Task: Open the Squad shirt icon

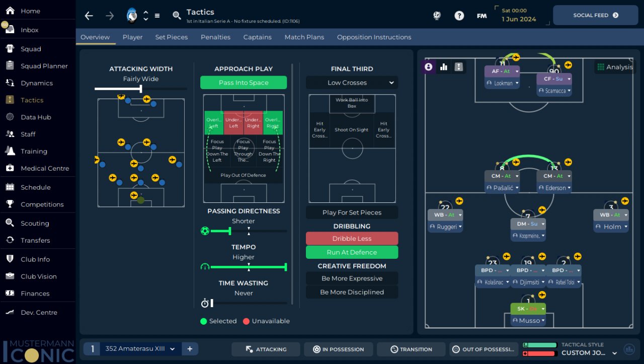Action: (10, 49)
